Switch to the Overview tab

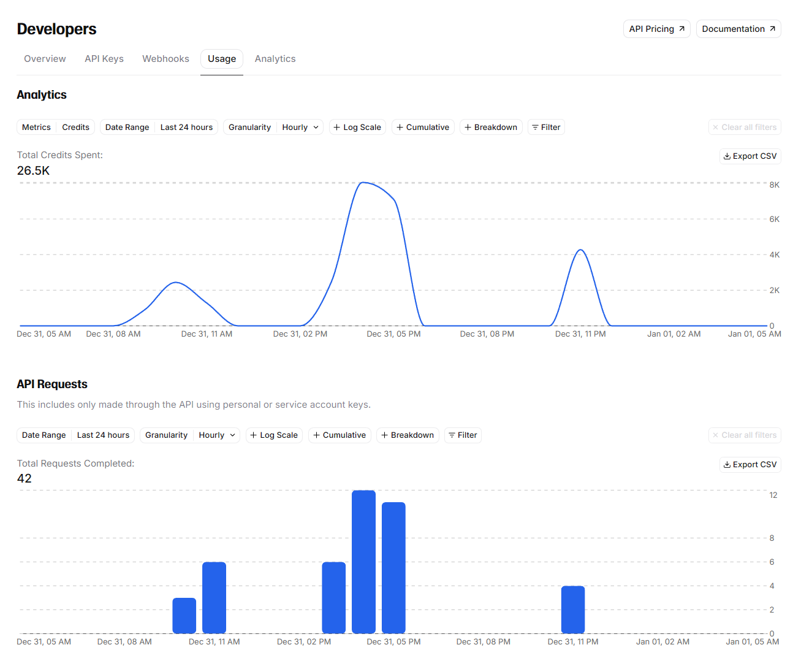[45, 59]
